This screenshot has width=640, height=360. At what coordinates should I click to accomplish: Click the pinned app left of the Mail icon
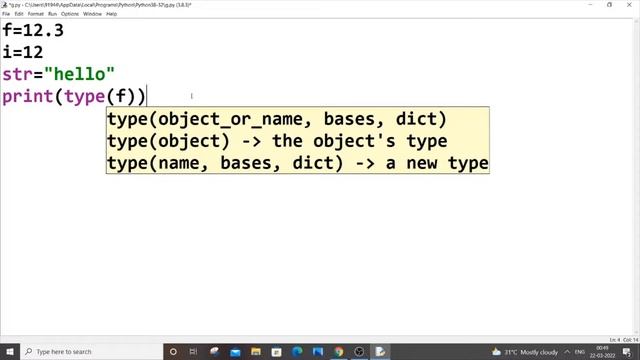[214, 351]
